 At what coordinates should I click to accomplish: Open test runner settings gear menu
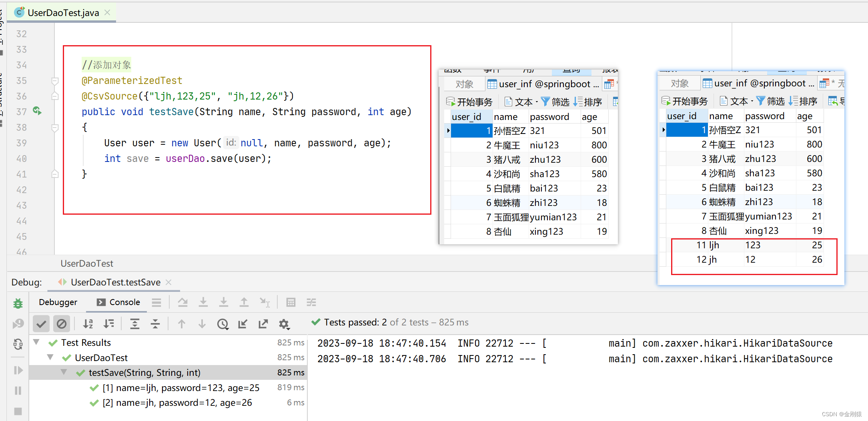[284, 324]
